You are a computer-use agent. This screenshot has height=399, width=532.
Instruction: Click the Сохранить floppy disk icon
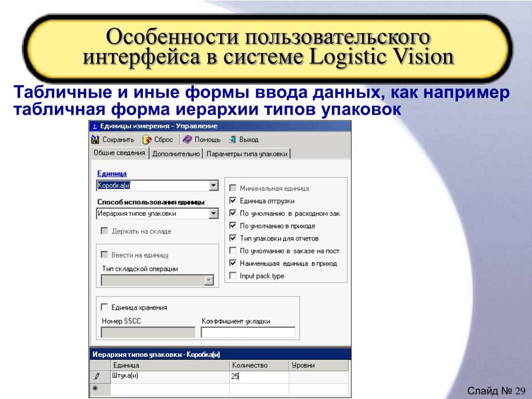tap(96, 139)
